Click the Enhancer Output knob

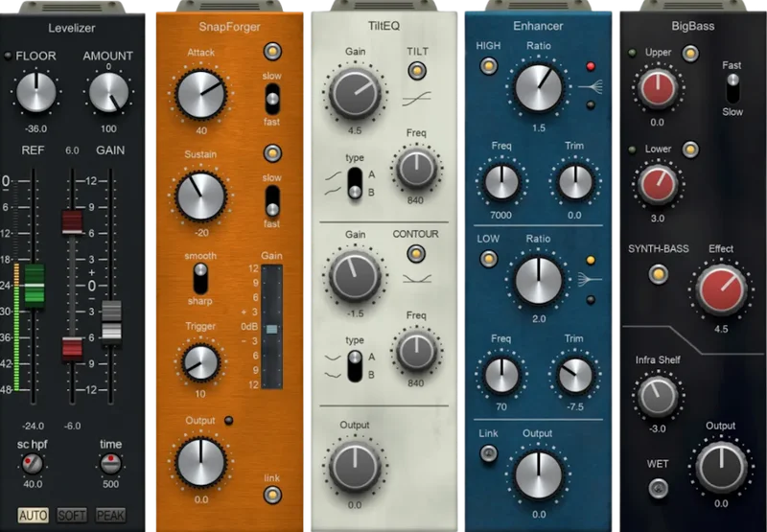click(539, 474)
